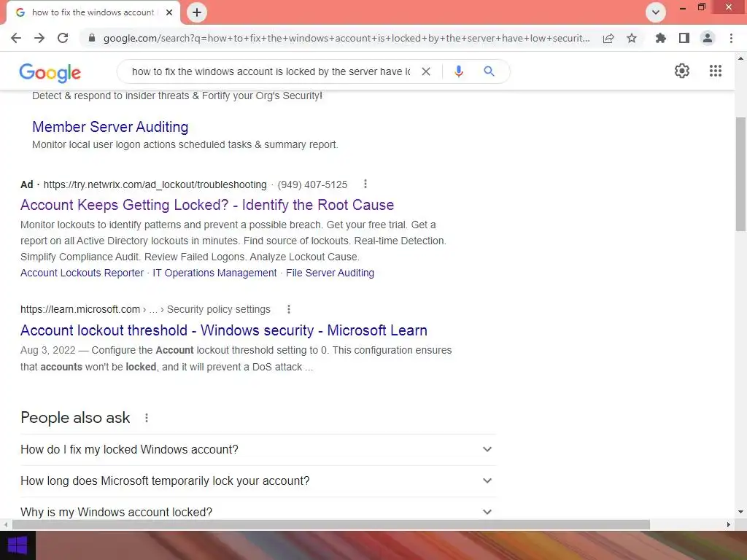Go forward using the browser forward arrow
The image size is (747, 560).
click(x=39, y=38)
